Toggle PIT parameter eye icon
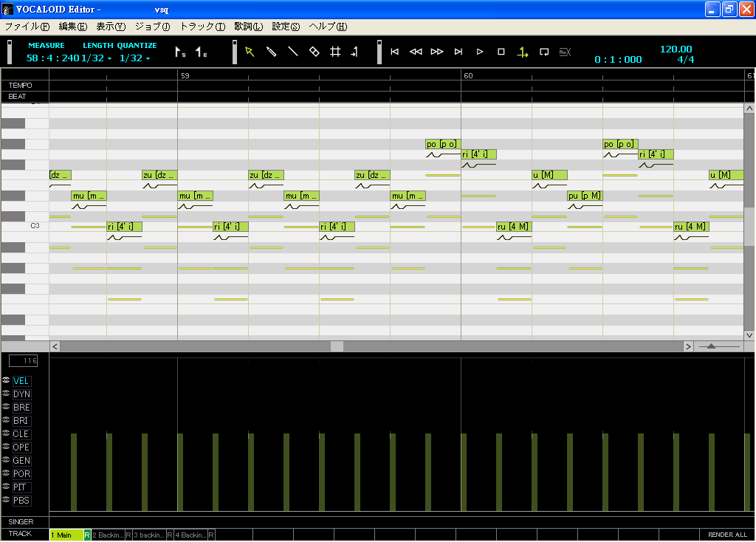Viewport: 756px width, 542px height. [6, 486]
